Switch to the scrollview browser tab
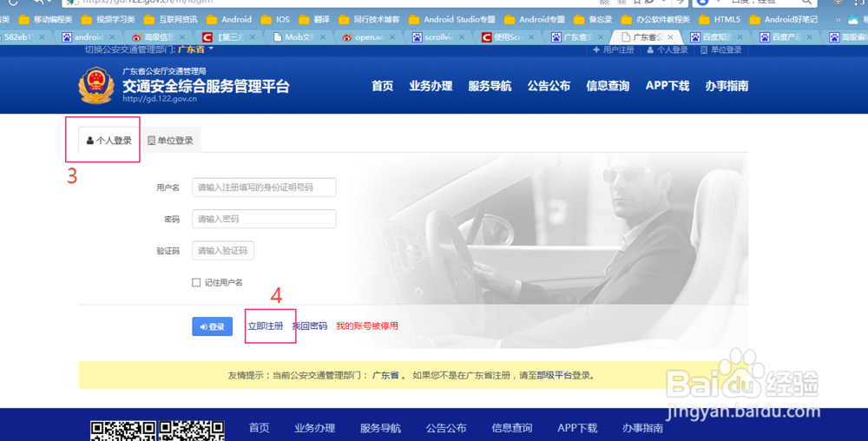Image resolution: width=868 pixels, height=441 pixels. (440, 37)
